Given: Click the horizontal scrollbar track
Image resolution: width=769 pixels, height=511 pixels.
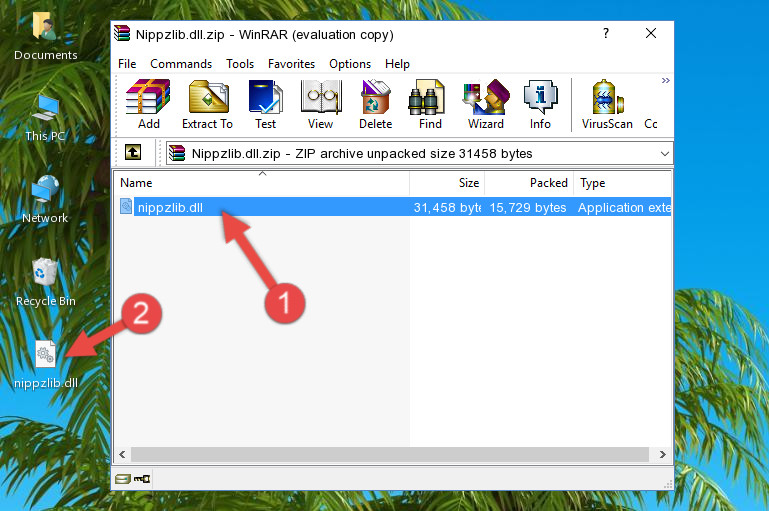Looking at the screenshot, I should click(390, 455).
